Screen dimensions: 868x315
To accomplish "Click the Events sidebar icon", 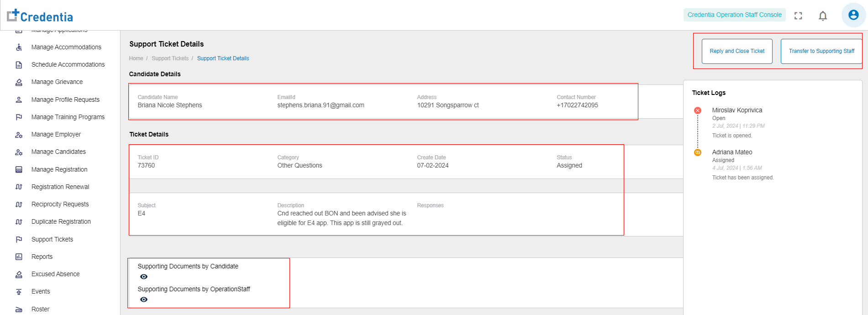I will (x=19, y=292).
